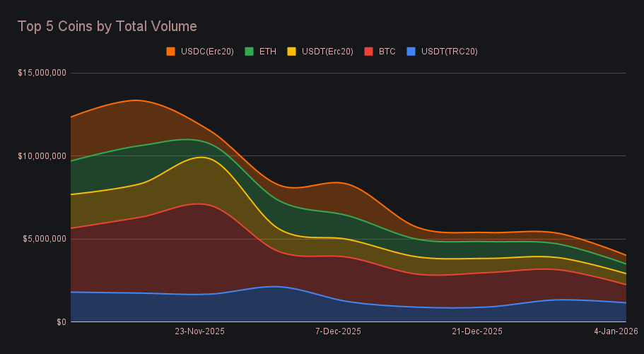644x354 pixels.
Task: Click the green ETH legend swatch
Action: coord(249,52)
